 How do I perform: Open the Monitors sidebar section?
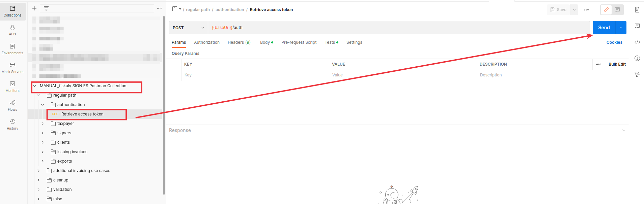coord(12,87)
